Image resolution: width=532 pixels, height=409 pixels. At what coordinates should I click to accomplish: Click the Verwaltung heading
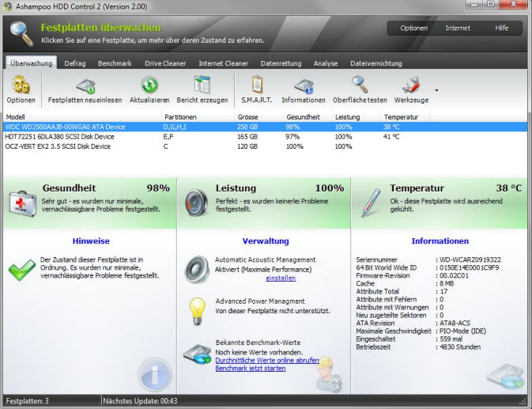coord(266,241)
